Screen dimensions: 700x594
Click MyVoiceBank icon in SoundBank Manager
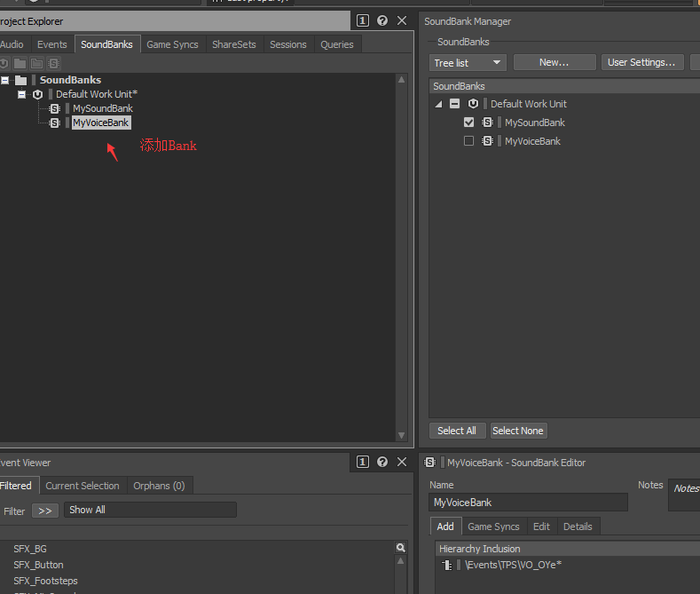(x=487, y=141)
